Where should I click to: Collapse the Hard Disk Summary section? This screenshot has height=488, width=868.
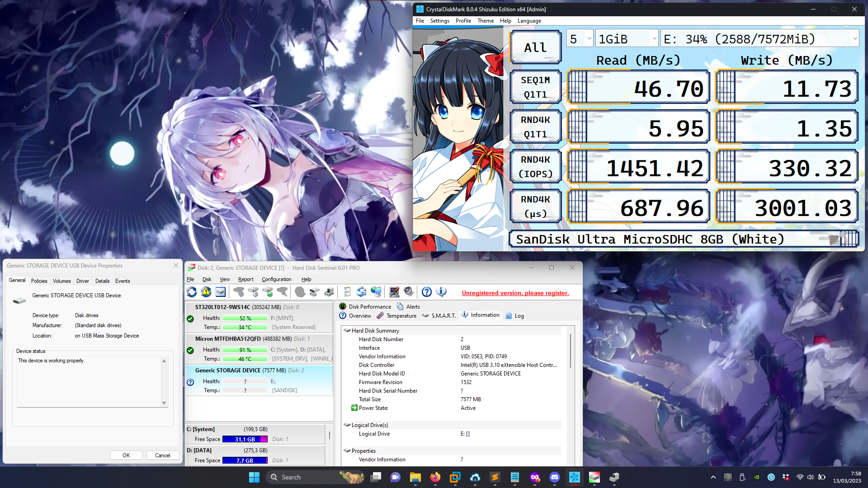point(347,331)
